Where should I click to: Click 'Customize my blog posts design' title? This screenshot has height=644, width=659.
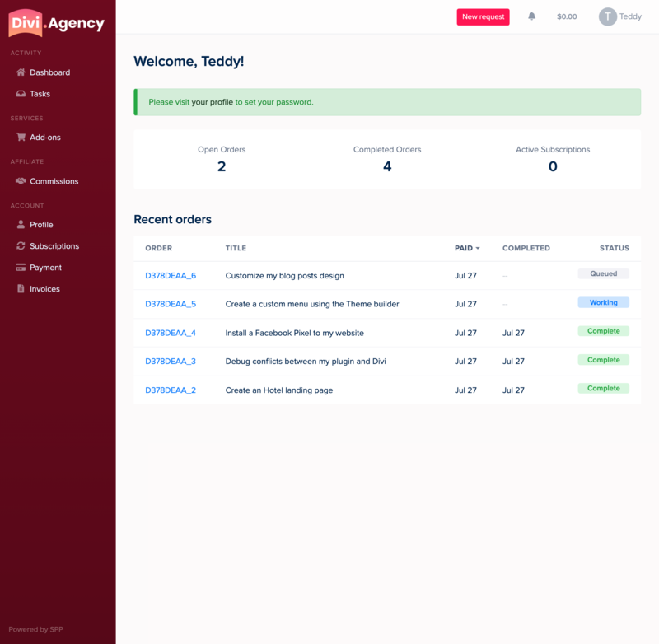point(284,276)
